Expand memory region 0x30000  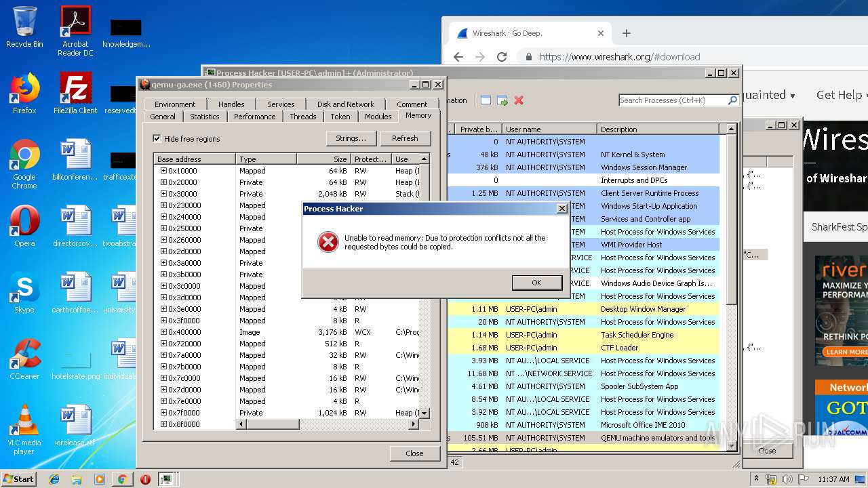tap(163, 194)
